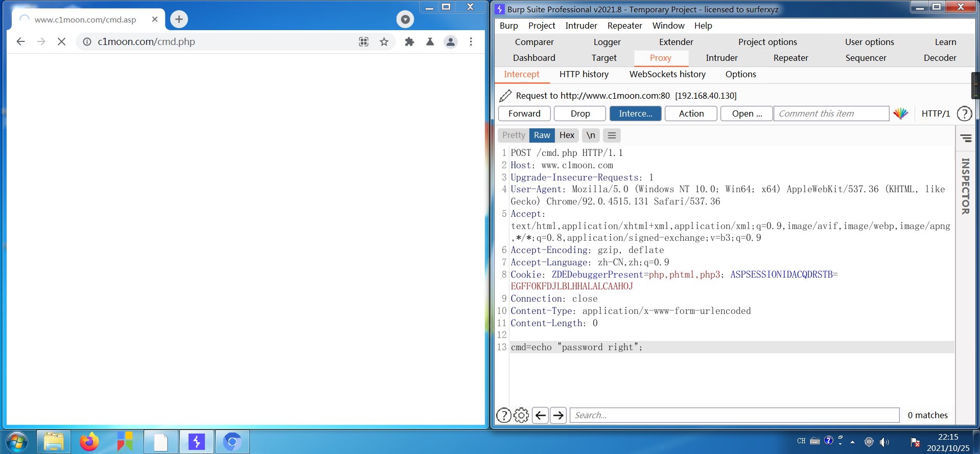The image size is (980, 454).
Task: Click the pencil edit icon beside Request to
Action: tap(505, 96)
